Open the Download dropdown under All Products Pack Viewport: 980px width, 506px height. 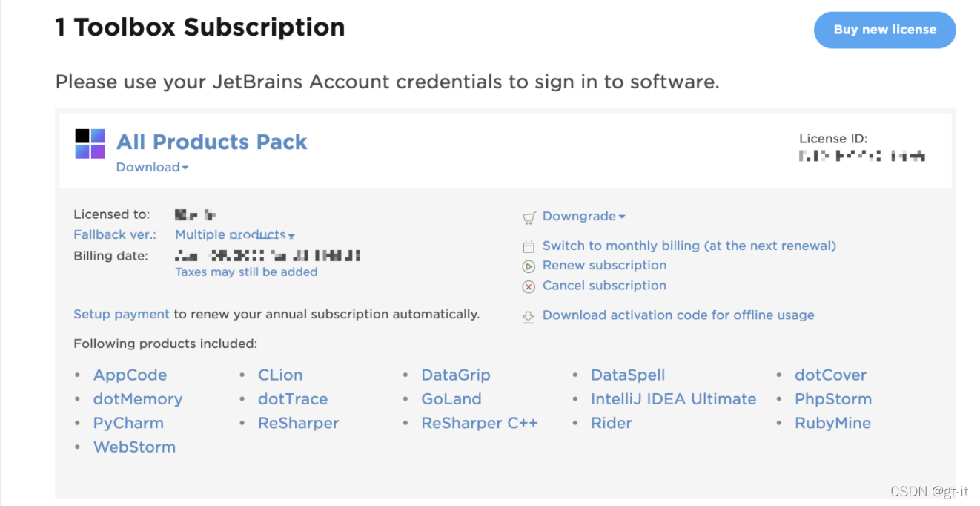point(152,167)
